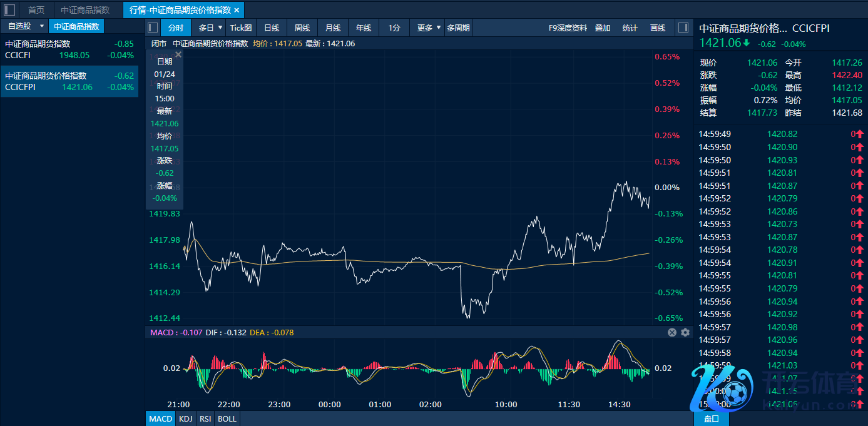
Task: Switch to the 日线 daily chart
Action: 272,28
